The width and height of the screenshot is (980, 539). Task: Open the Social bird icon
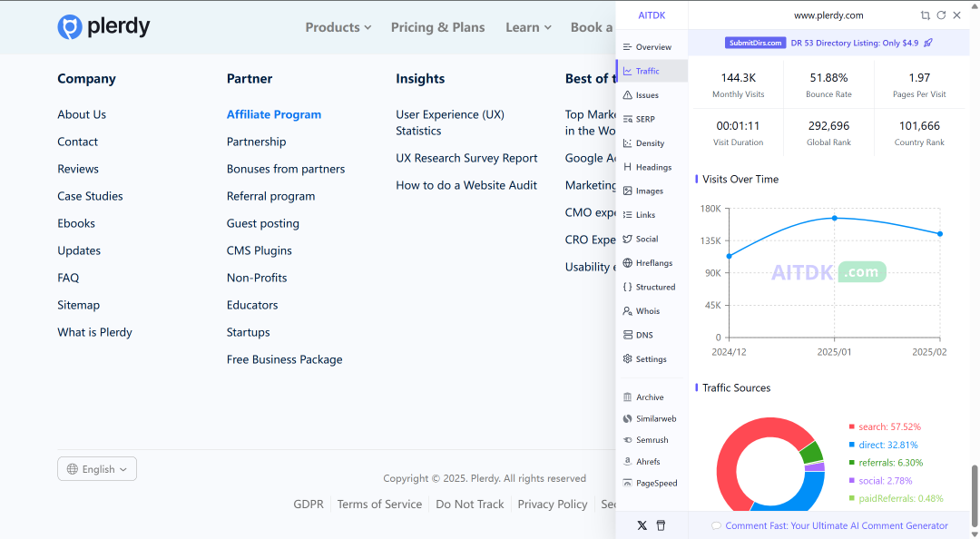628,239
